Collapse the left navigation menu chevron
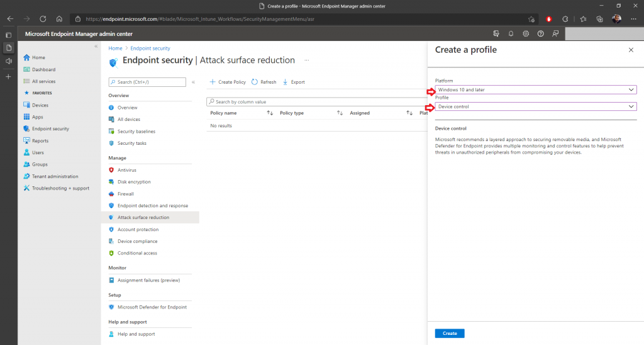644x345 pixels. point(96,46)
